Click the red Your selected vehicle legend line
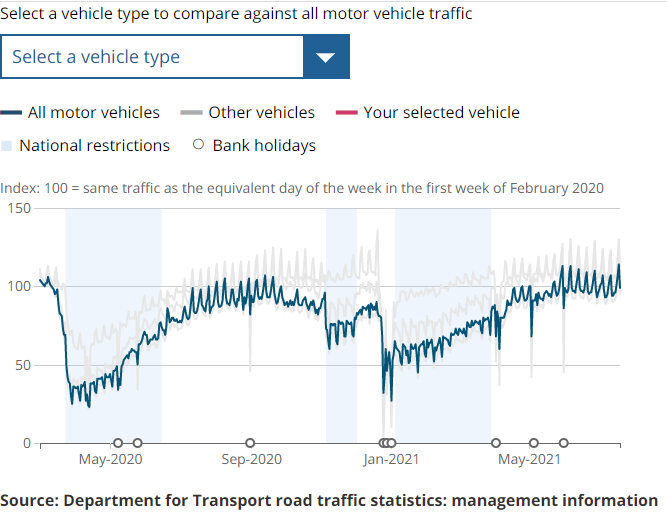Viewport: 667px width, 524px height. click(347, 113)
